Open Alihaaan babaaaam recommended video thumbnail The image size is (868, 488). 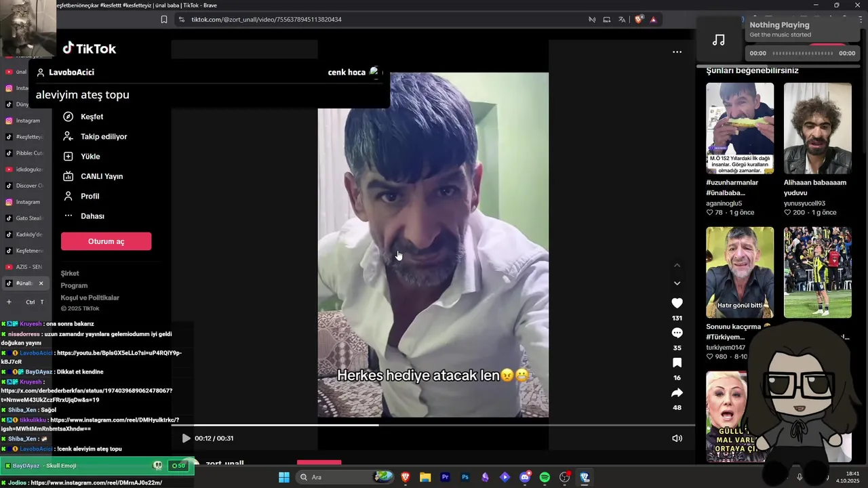tap(818, 128)
